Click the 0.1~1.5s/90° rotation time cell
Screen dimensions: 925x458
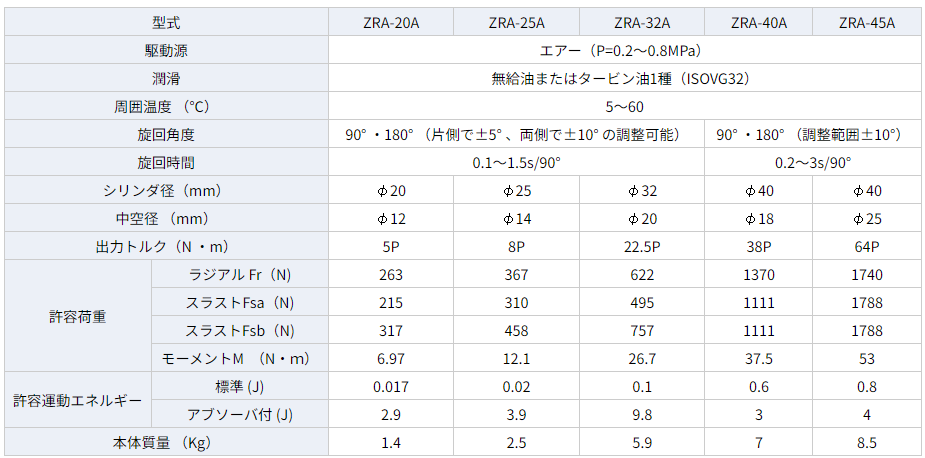tap(517, 162)
